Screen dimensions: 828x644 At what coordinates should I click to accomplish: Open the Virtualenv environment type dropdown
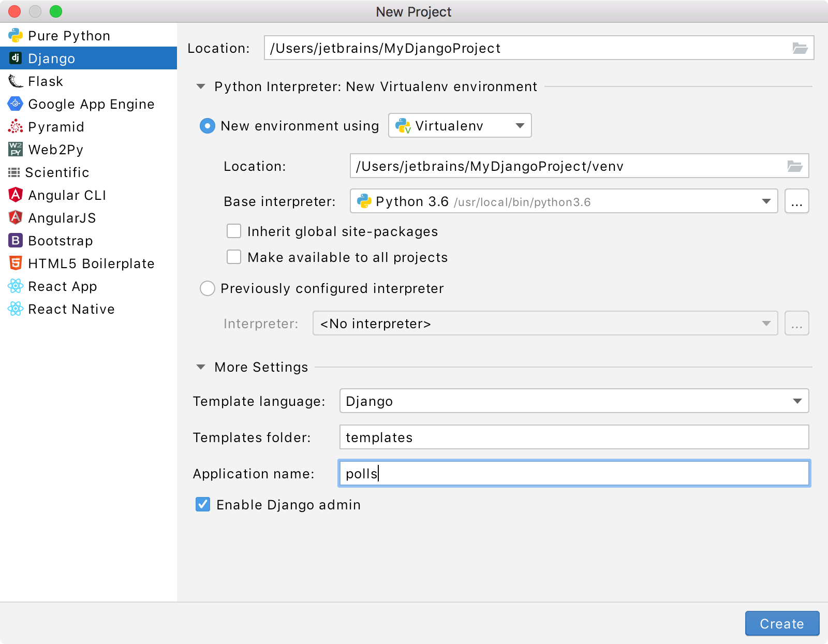tap(520, 125)
